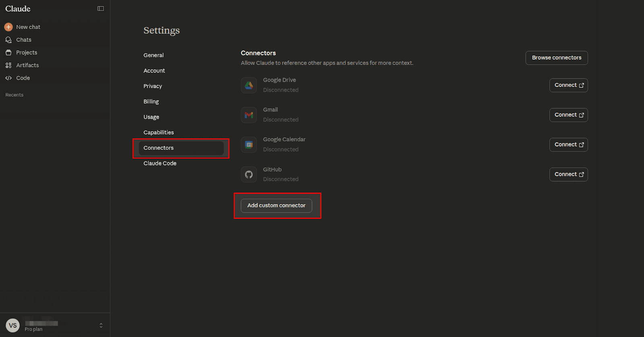644x337 pixels.
Task: Click the Browse connectors button
Action: (x=556, y=58)
